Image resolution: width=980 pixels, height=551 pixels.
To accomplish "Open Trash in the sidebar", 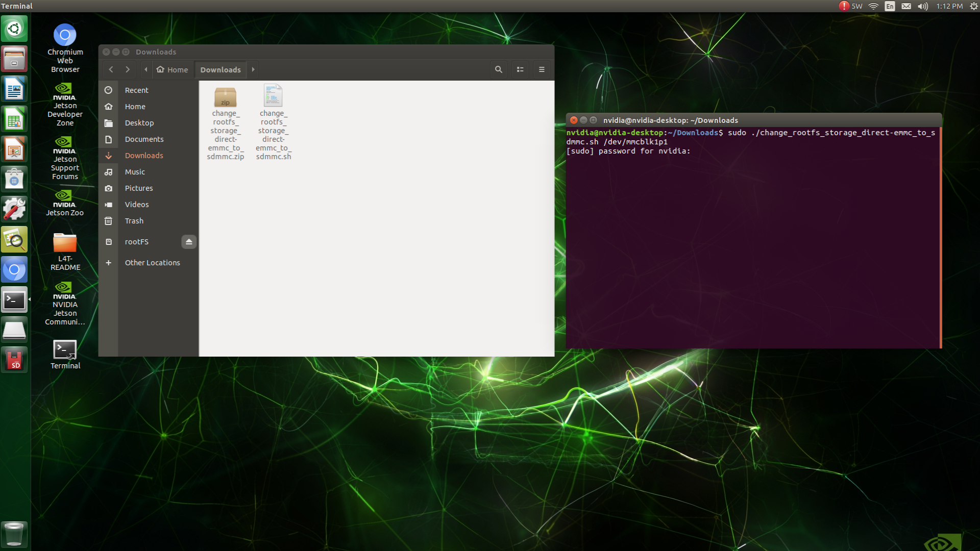I will point(134,221).
